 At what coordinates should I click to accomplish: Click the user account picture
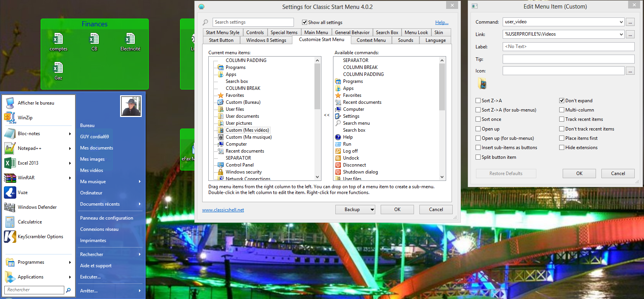click(x=131, y=106)
